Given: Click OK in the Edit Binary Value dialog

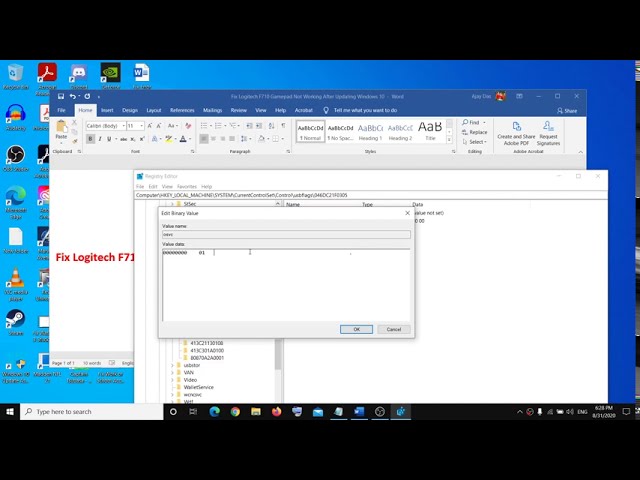Looking at the screenshot, I should pyautogui.click(x=356, y=329).
